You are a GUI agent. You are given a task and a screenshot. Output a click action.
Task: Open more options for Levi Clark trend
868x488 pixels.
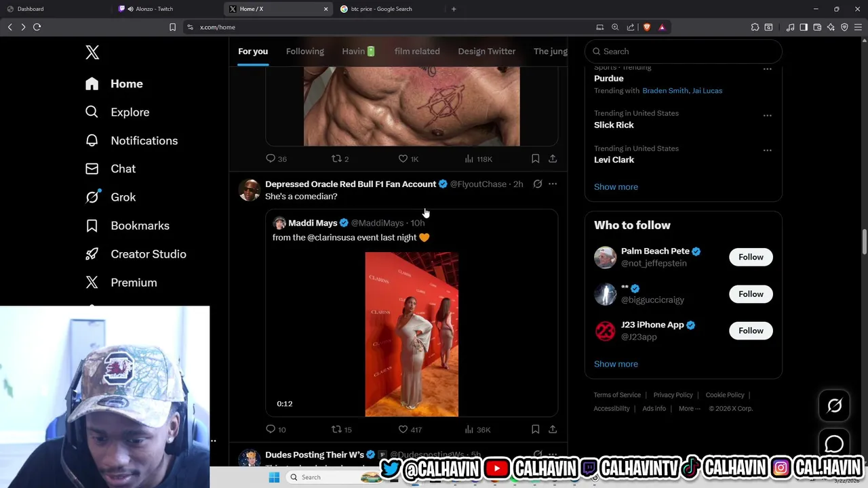coord(767,150)
